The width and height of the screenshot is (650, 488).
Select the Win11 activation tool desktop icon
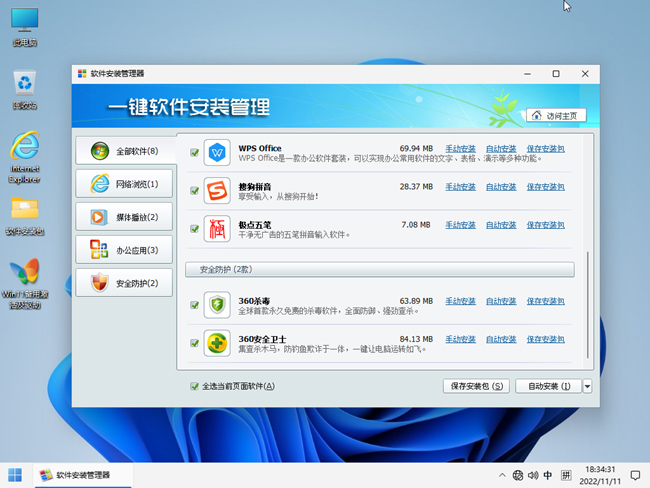[x=25, y=284]
